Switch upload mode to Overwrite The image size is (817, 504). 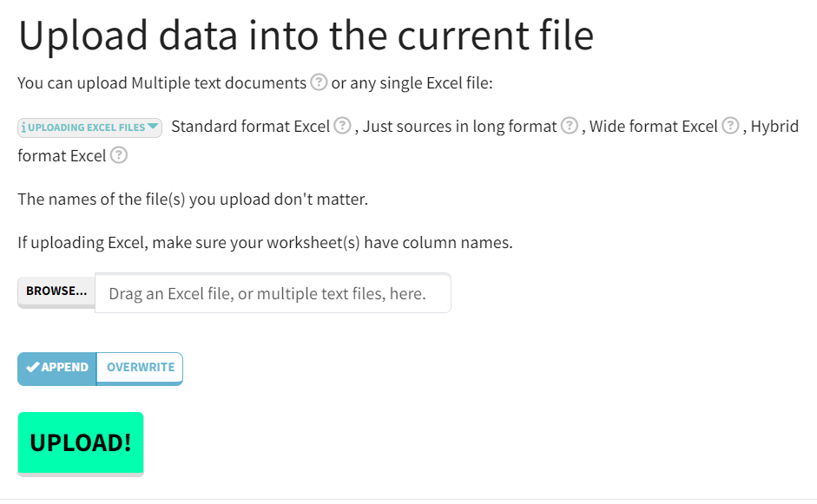coord(140,368)
